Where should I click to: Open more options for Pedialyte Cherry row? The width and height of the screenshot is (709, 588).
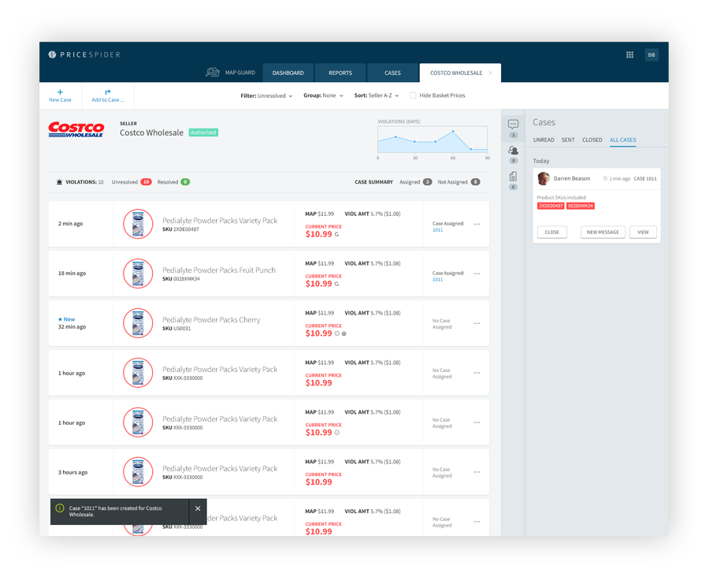click(477, 323)
